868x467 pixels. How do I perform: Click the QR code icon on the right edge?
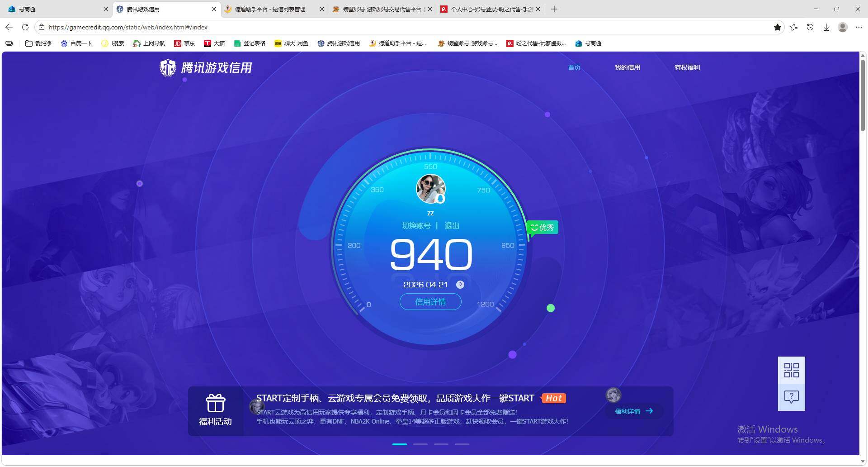coord(791,370)
